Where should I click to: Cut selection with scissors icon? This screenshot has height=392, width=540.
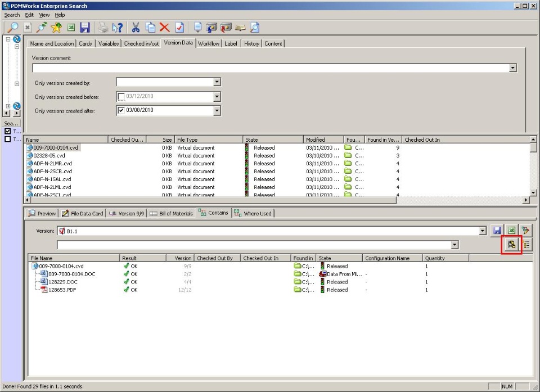[136, 27]
